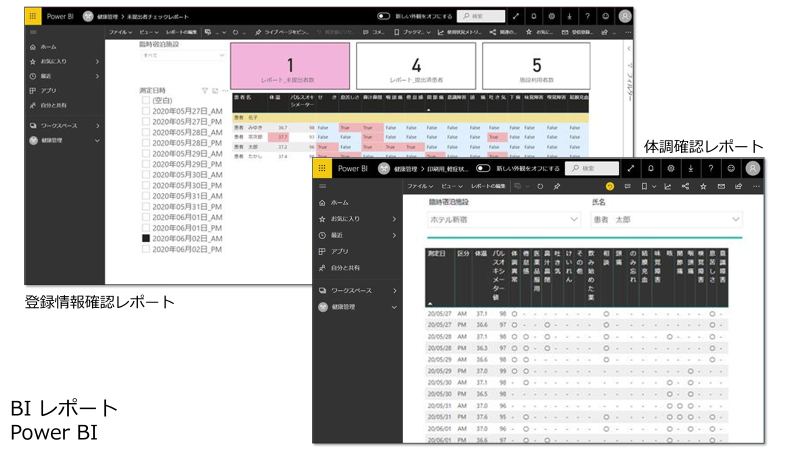Expand ワークスペース chevron in front window sidebar
Image resolution: width=800 pixels, height=450 pixels.
point(394,290)
